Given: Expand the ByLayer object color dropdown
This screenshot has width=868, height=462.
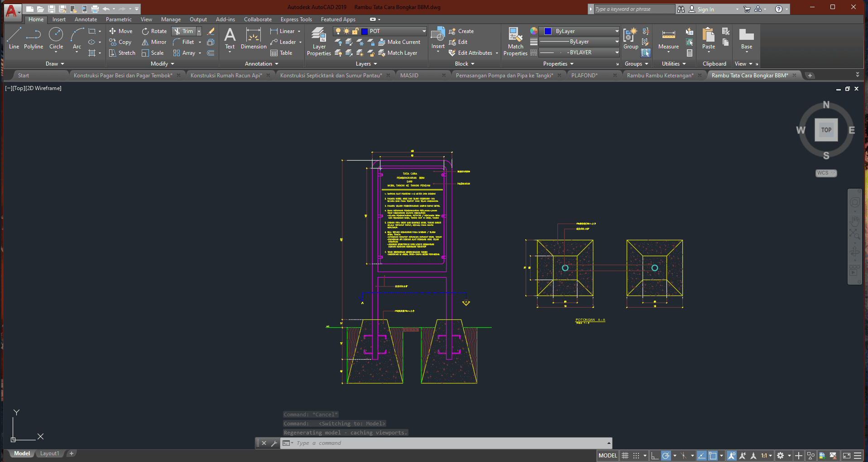Looking at the screenshot, I should (x=617, y=31).
